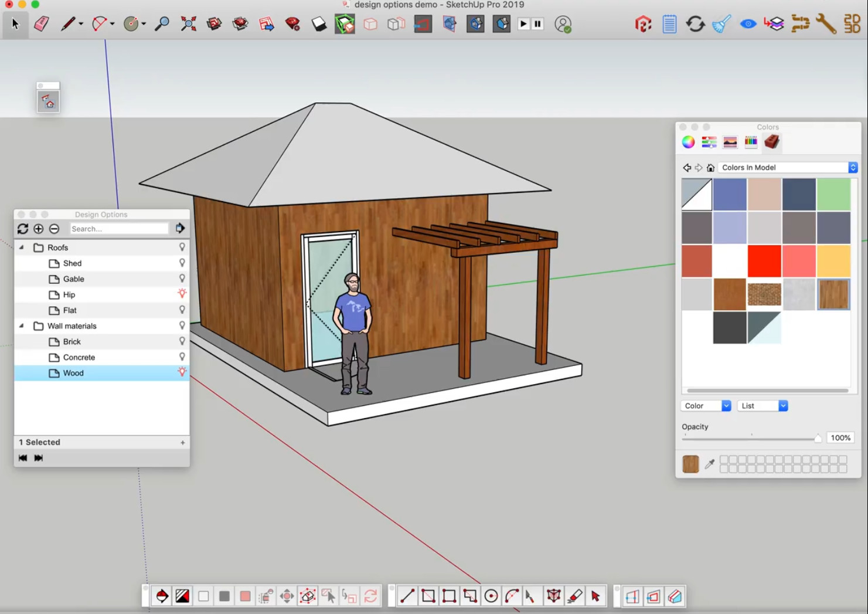Image resolution: width=868 pixels, height=614 pixels.
Task: Open the blue notepad icon
Action: 669,24
